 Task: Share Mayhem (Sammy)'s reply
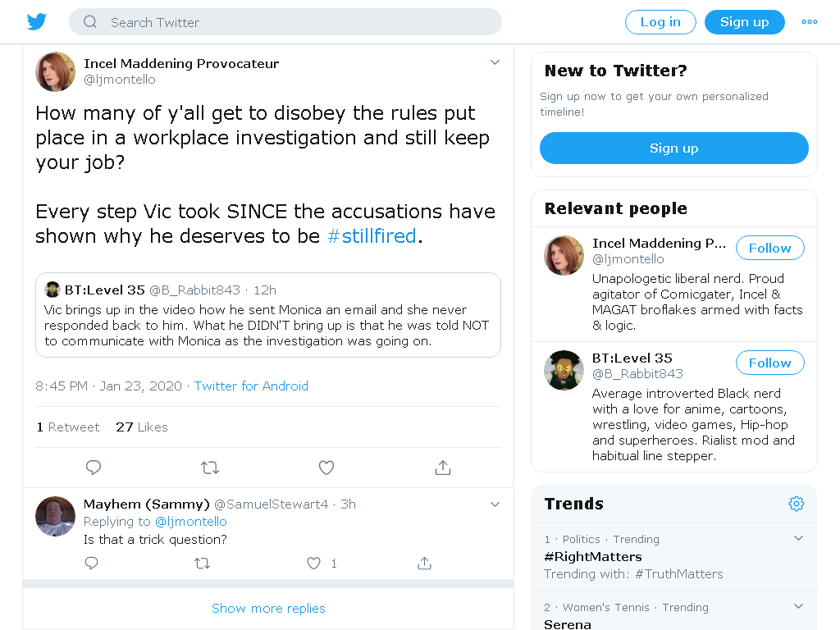click(424, 563)
